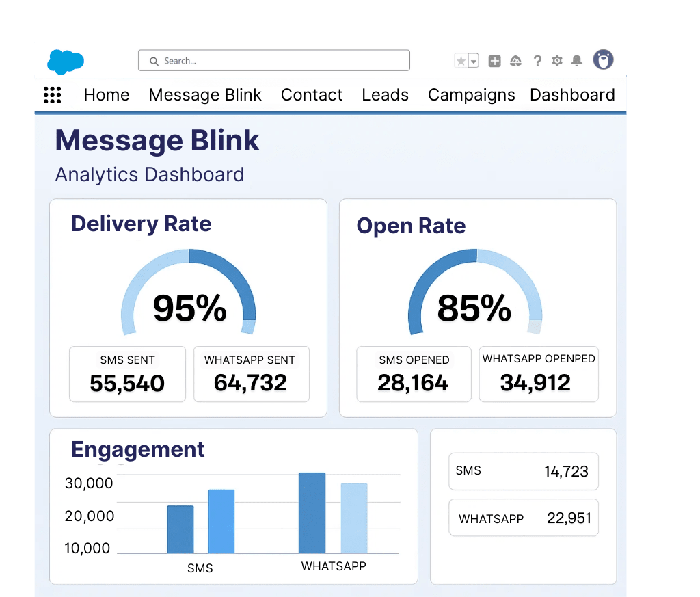The image size is (700, 597).
Task: Open the Trailhead guidance icon
Action: tap(516, 61)
